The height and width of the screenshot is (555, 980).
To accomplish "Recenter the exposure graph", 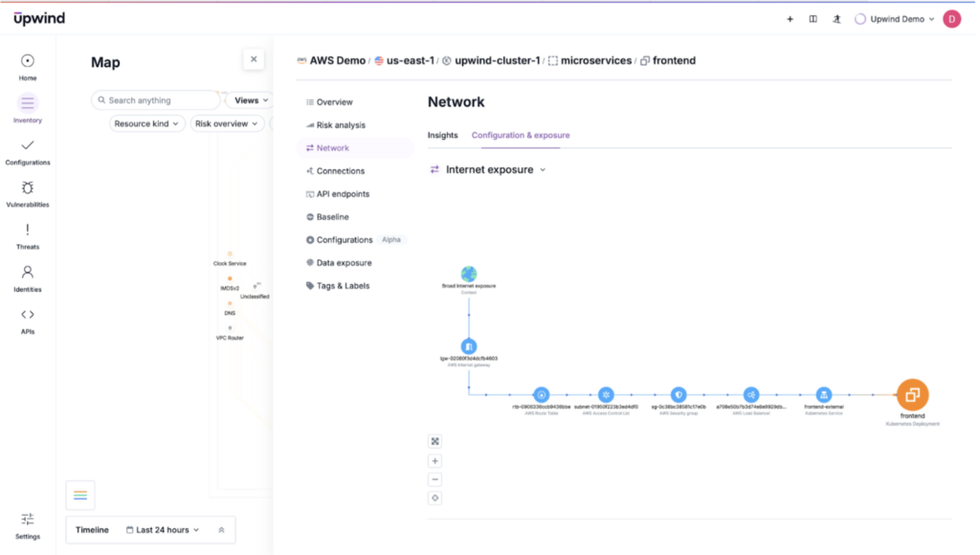I will pyautogui.click(x=435, y=499).
